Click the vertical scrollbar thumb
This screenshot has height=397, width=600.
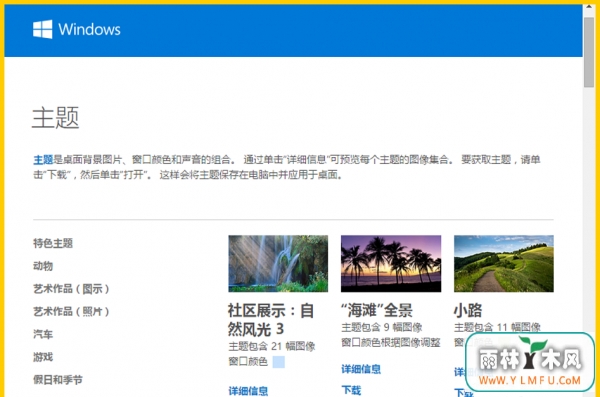(589, 52)
